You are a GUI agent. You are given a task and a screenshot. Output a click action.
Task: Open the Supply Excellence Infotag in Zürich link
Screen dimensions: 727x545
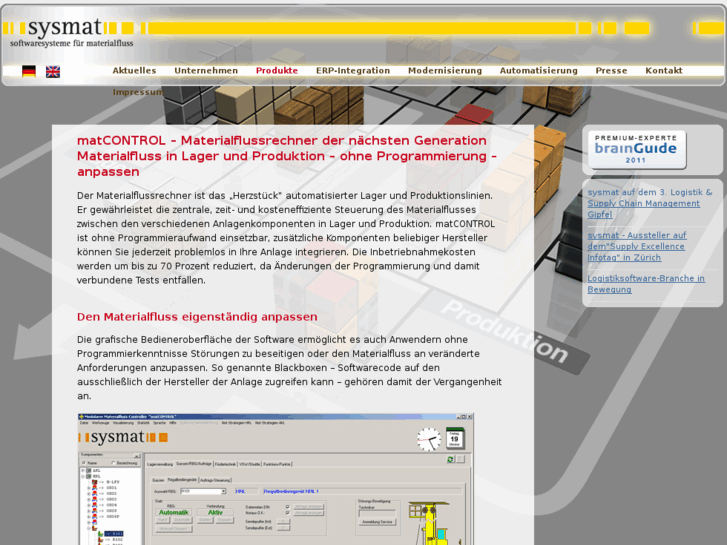coord(637,246)
